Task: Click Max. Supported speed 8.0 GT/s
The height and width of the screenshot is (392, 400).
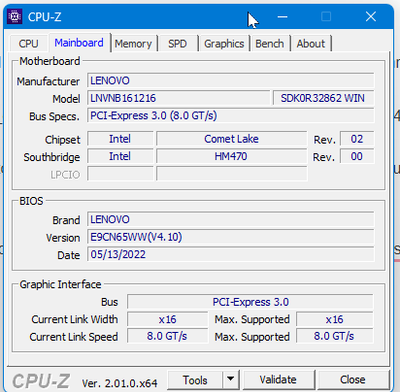Action: pos(335,336)
